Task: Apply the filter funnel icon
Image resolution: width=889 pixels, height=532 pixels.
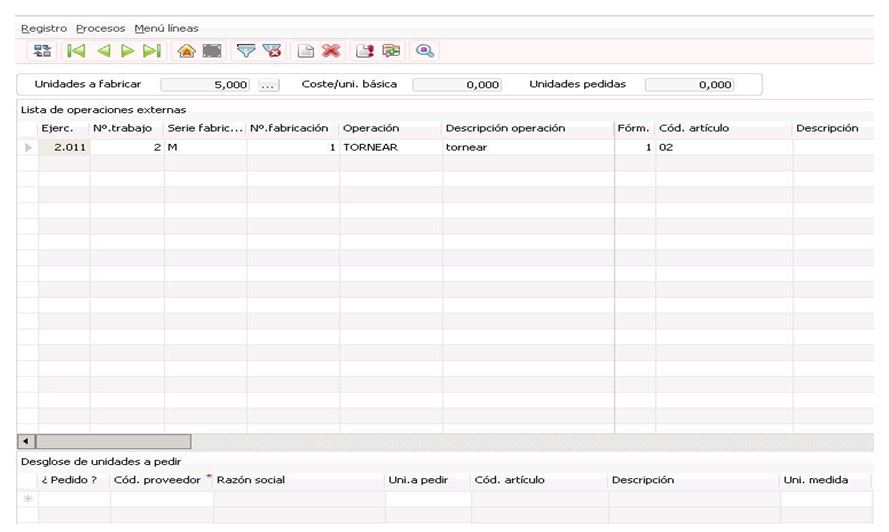Action: pos(245,51)
